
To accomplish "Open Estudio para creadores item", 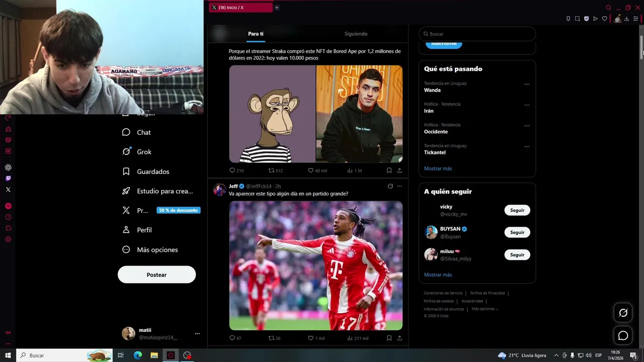I will pos(157,191).
